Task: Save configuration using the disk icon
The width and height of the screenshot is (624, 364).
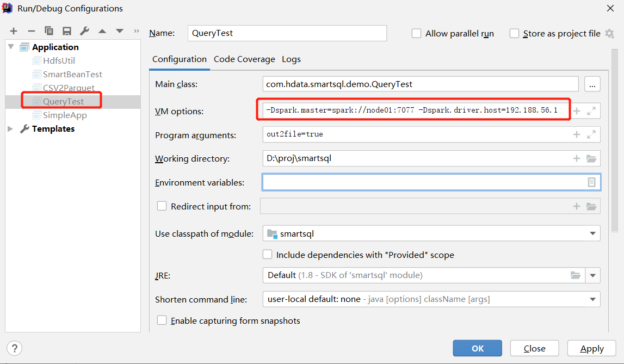Action: (x=66, y=32)
